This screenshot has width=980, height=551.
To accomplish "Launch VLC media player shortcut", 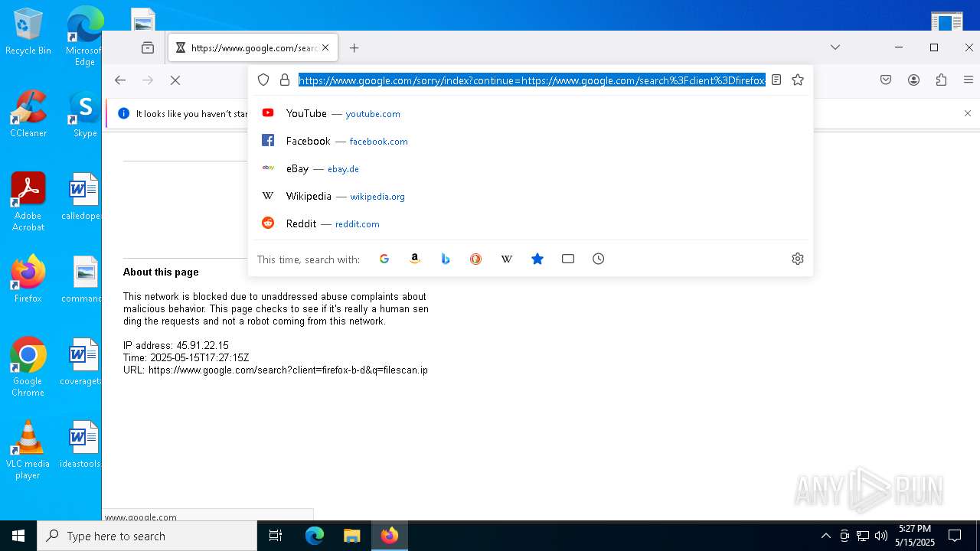I will pos(28,450).
